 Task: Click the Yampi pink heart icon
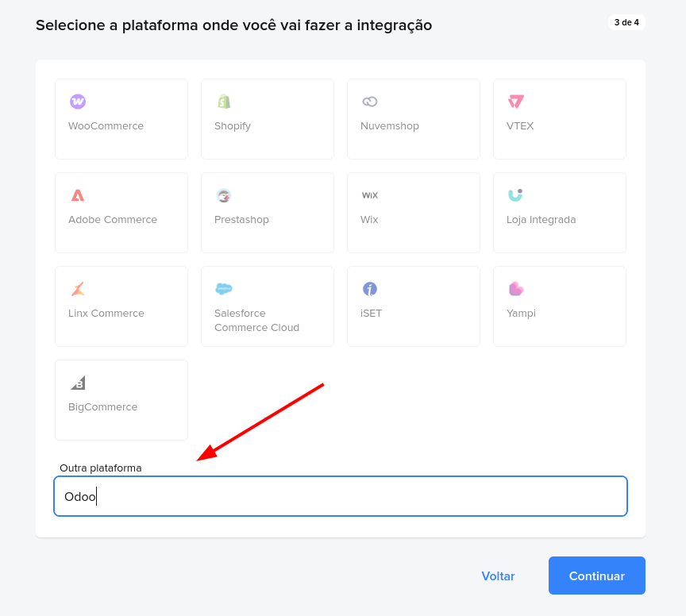[516, 289]
